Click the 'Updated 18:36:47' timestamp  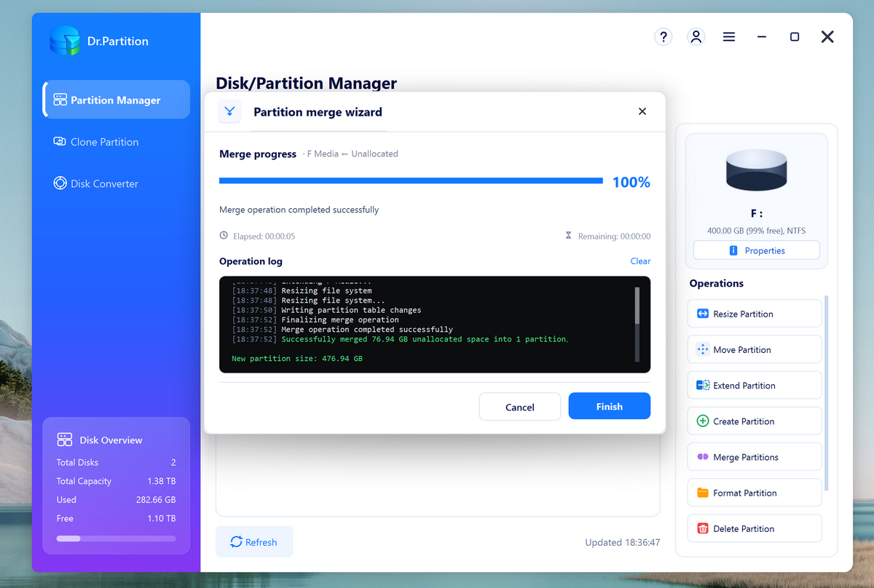click(x=623, y=542)
